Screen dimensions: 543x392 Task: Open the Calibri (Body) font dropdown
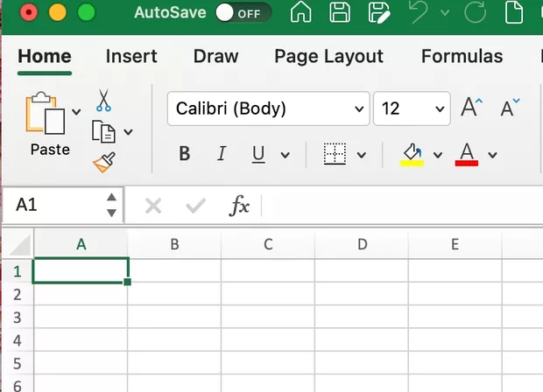click(267, 108)
